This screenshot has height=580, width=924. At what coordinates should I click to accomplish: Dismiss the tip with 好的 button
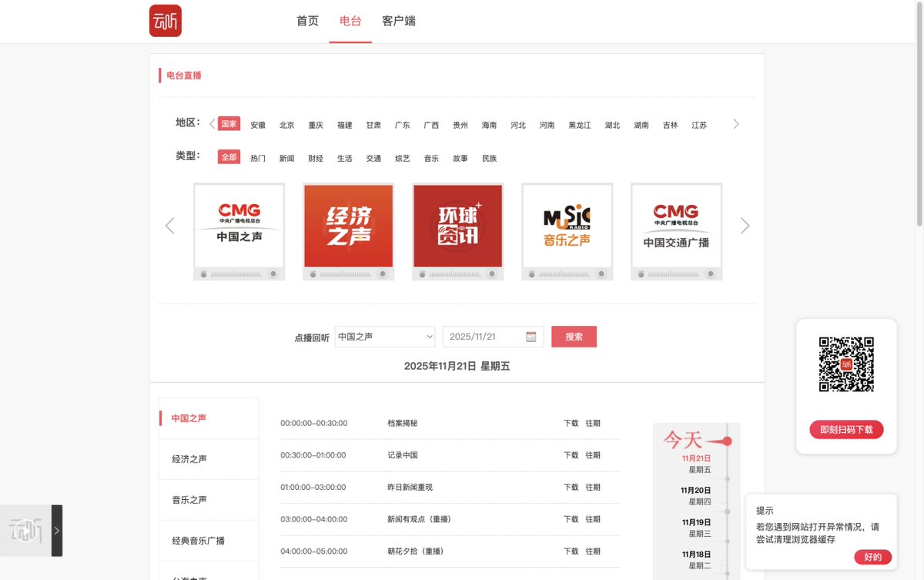pyautogui.click(x=873, y=557)
